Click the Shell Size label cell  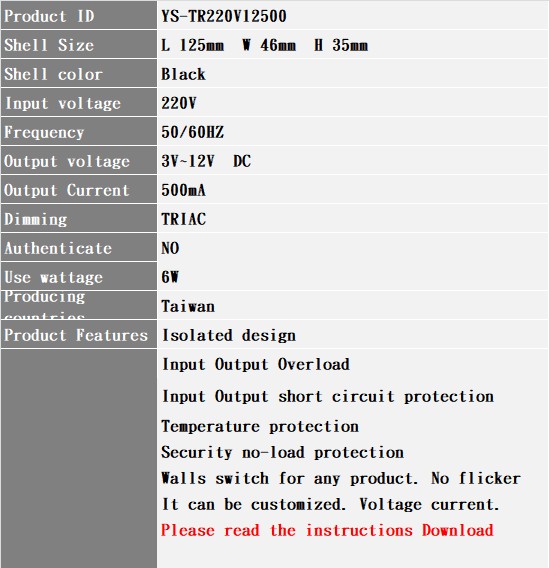[79, 44]
